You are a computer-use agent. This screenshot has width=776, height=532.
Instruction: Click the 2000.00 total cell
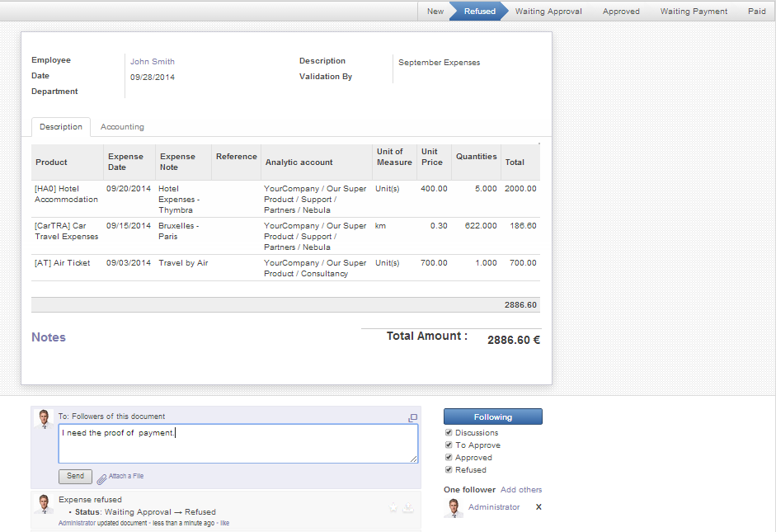520,189
